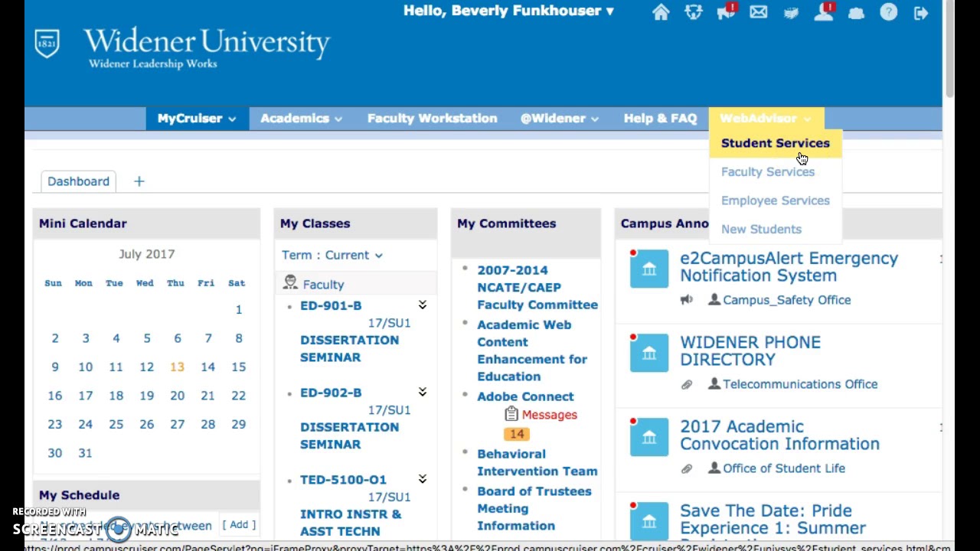This screenshot has height=551, width=980.
Task: Open the Help & FAQ menu item
Action: point(660,119)
